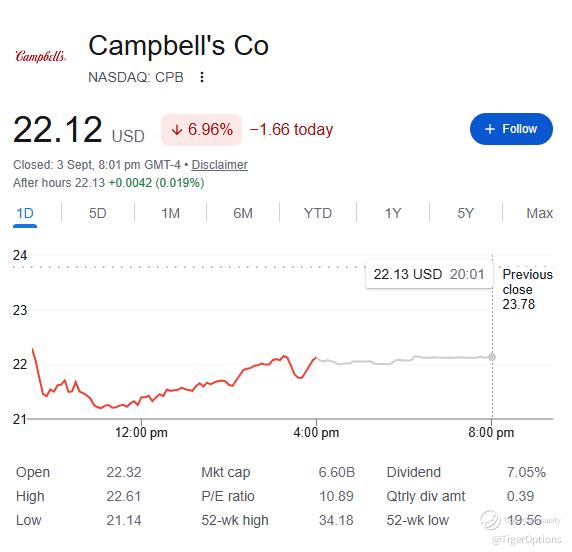Switch to the 1Y chart view
Image resolution: width=572 pixels, height=552 pixels.
click(393, 213)
